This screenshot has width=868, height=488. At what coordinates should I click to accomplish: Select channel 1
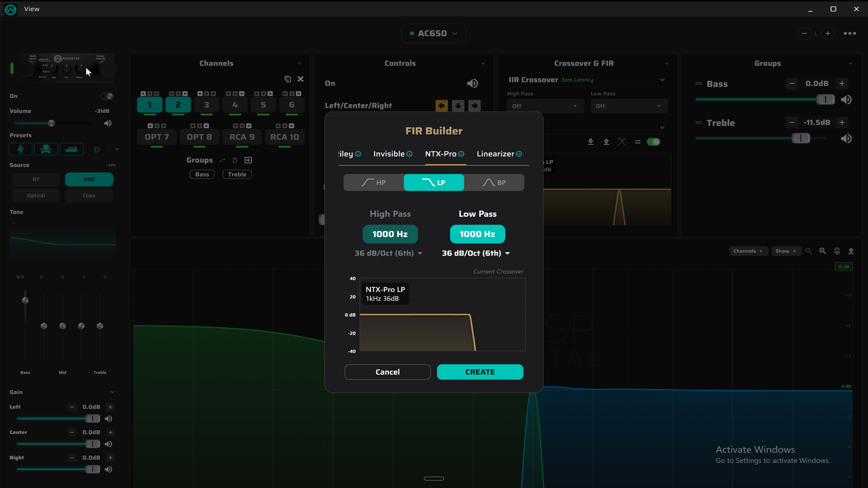(149, 105)
